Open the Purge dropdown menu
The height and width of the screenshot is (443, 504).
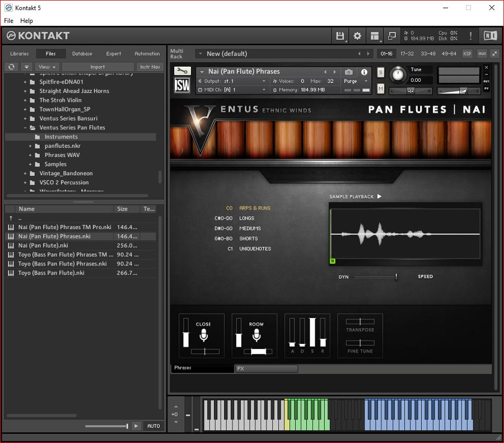pyautogui.click(x=356, y=81)
